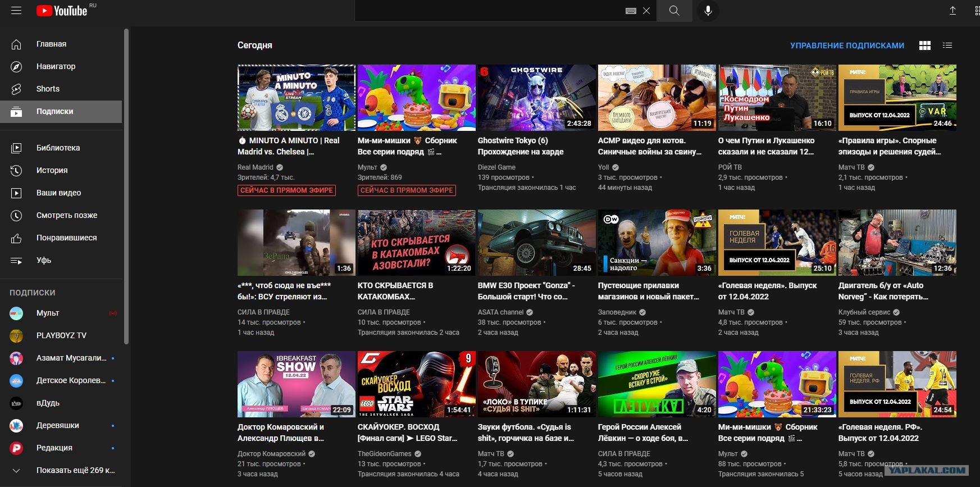Open Real Madrid channel name link
This screenshot has height=487, width=980.
[256, 167]
